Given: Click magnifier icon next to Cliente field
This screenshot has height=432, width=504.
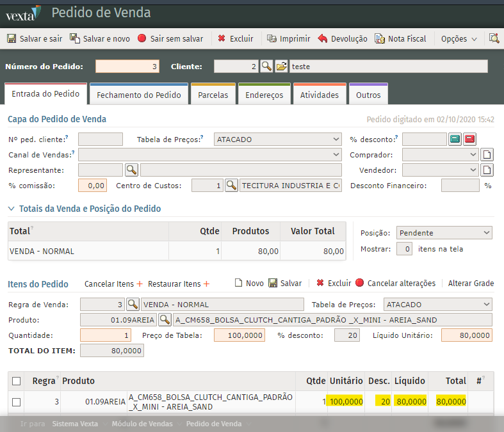Looking at the screenshot, I should (266, 67).
